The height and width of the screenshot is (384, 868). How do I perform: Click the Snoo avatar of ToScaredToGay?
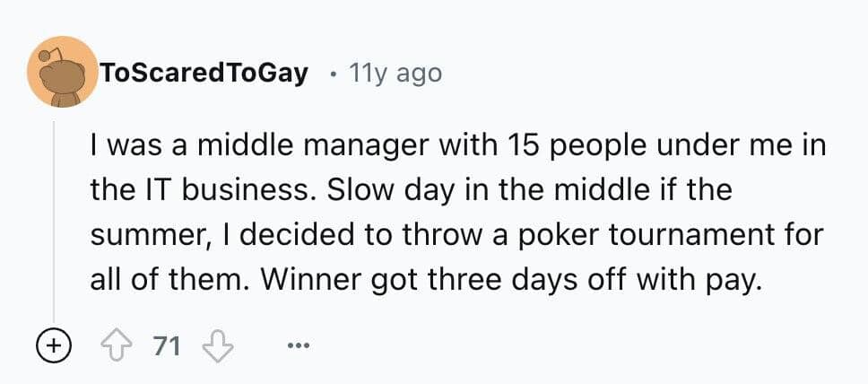[59, 72]
